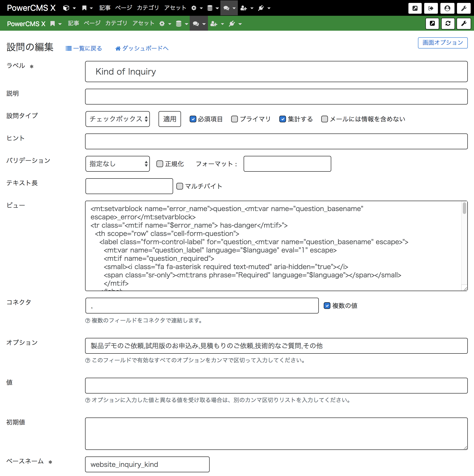474x476 pixels.
Task: Follow the ダッシュボードへ link
Action: tap(142, 48)
